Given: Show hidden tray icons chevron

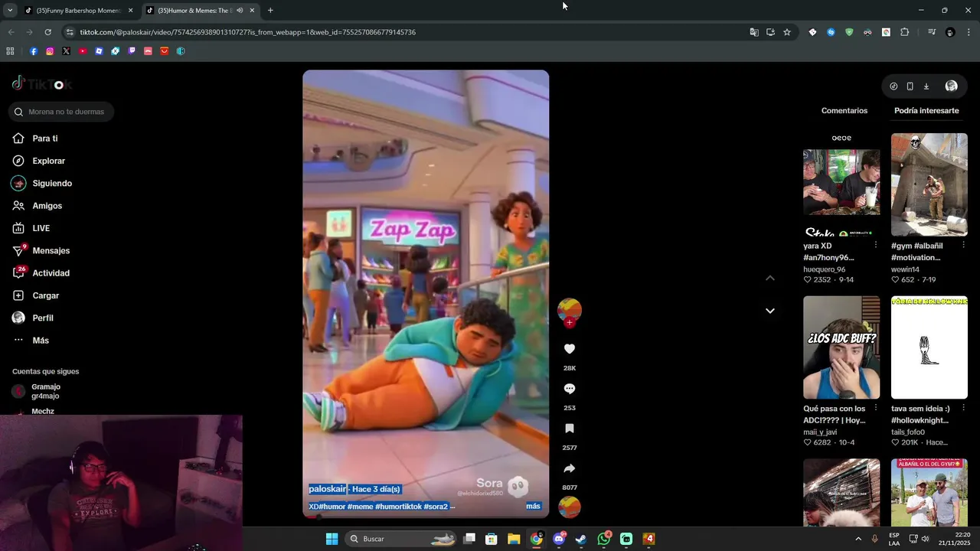Looking at the screenshot, I should pyautogui.click(x=857, y=539).
